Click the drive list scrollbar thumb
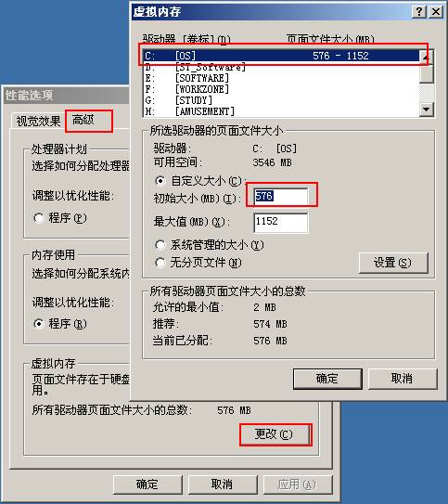This screenshot has height=504, width=448. [x=427, y=73]
